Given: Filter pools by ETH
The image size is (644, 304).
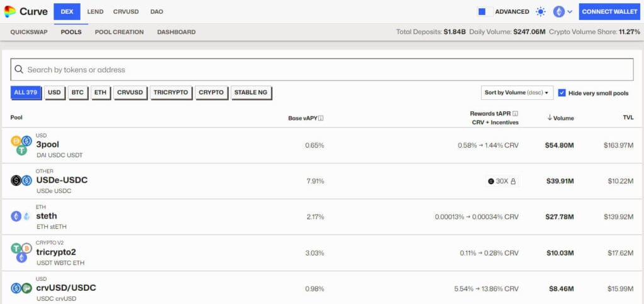Looking at the screenshot, I should 100,93.
